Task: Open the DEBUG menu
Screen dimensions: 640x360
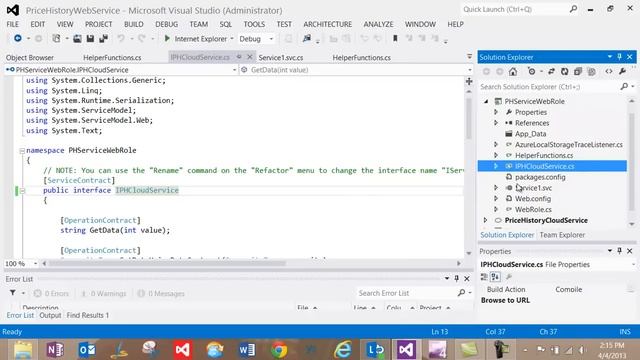Action: (167, 24)
